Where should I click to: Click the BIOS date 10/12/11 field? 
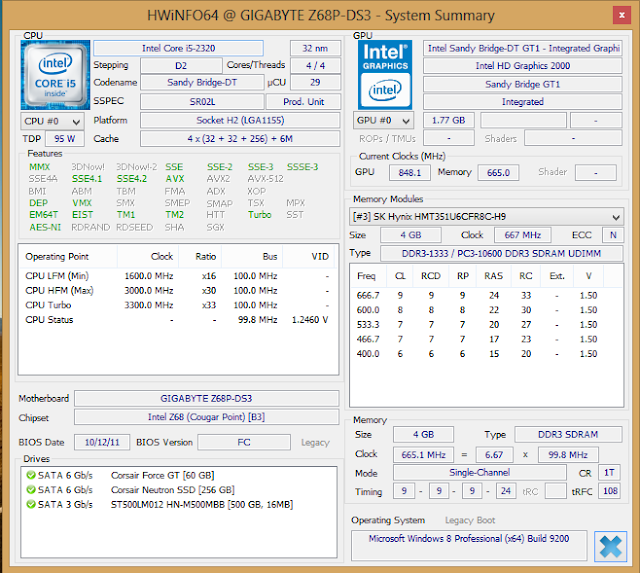[102, 442]
